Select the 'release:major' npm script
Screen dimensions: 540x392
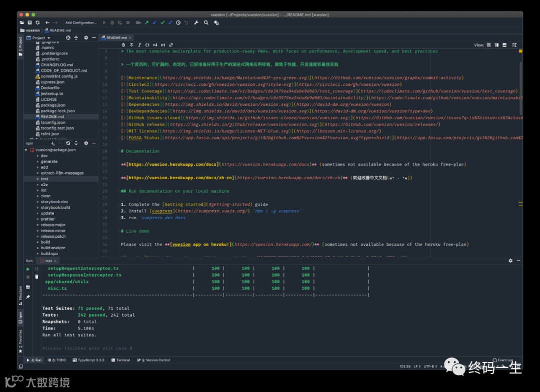pyautogui.click(x=53, y=225)
